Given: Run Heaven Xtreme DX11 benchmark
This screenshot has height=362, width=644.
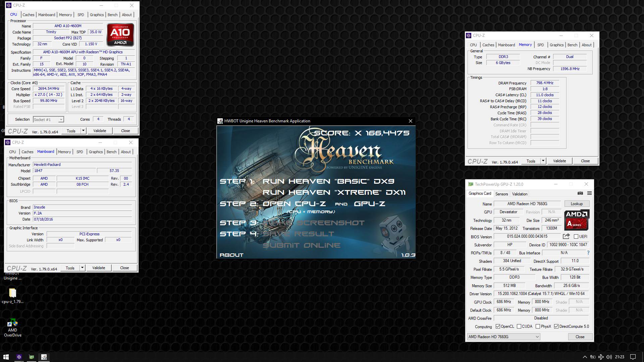Looking at the screenshot, I should click(x=334, y=192).
